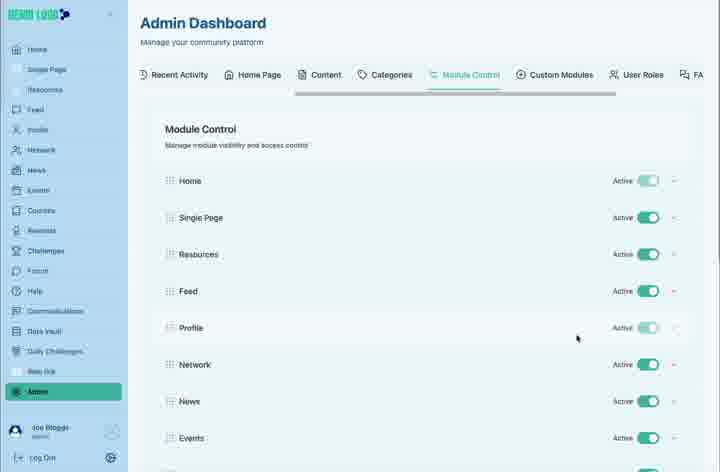Expand the News row chevron
The image size is (720, 472).
[x=675, y=401]
